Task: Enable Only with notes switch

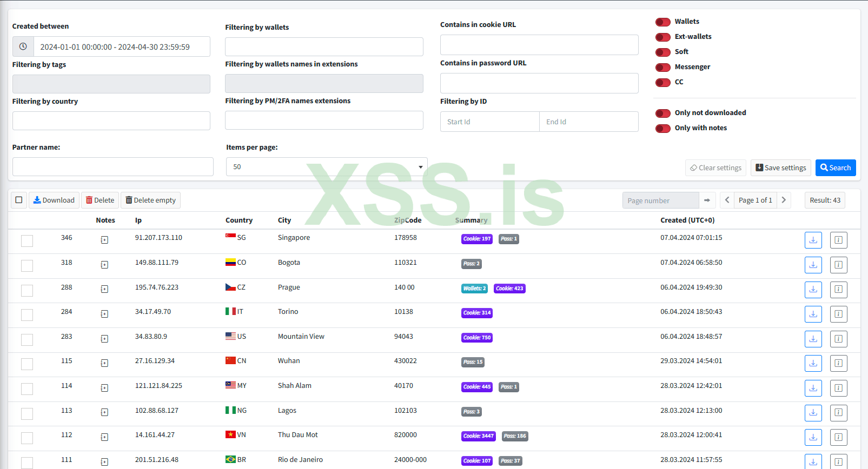Action: pos(662,129)
